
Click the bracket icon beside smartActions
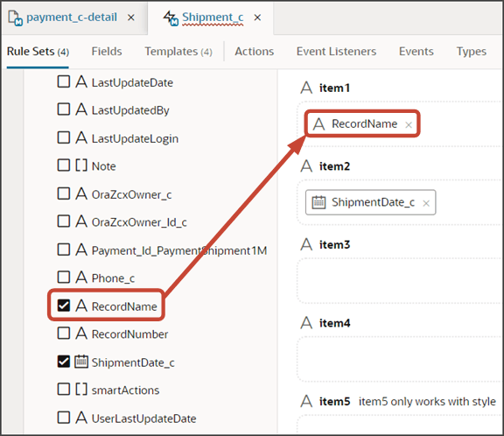pyautogui.click(x=81, y=389)
